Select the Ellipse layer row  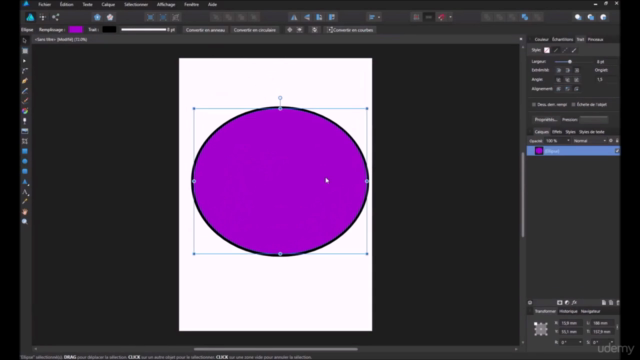573,151
